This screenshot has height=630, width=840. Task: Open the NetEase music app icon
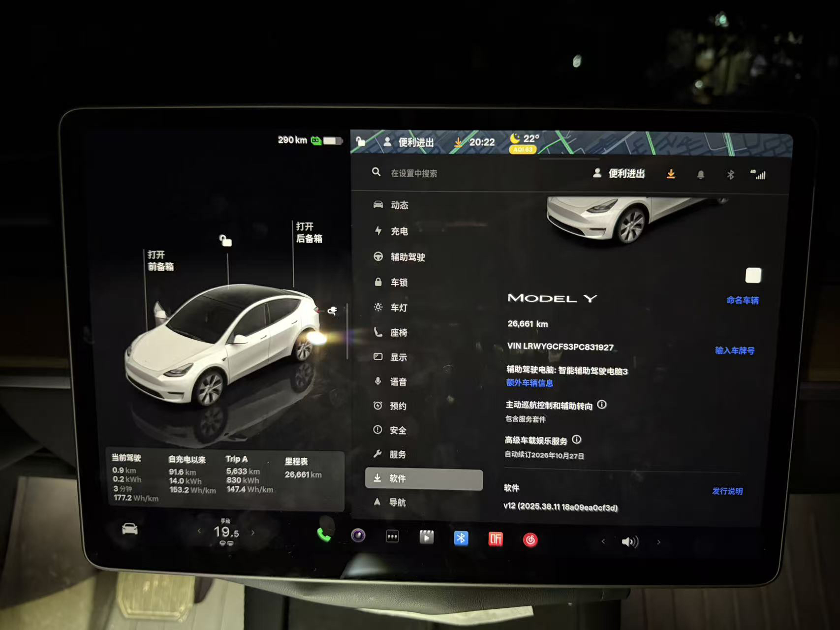(530, 540)
